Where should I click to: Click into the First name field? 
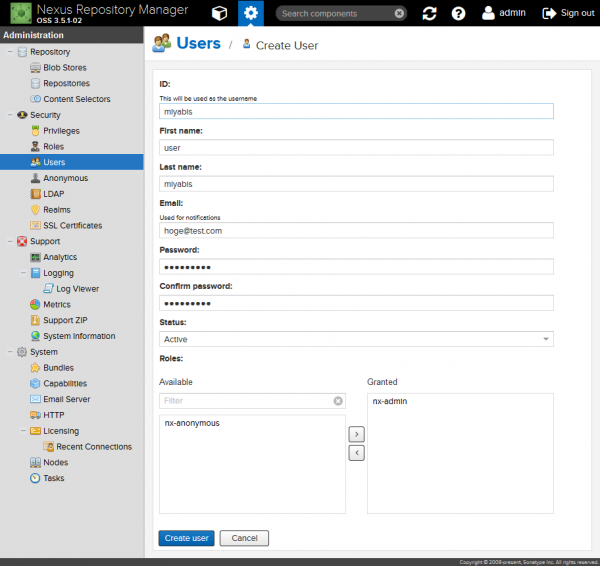tap(356, 148)
